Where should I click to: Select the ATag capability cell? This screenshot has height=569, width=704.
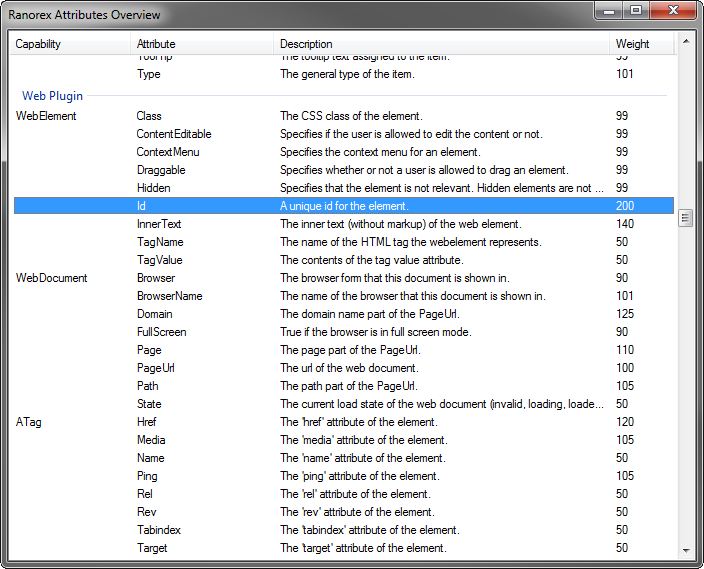coord(28,422)
